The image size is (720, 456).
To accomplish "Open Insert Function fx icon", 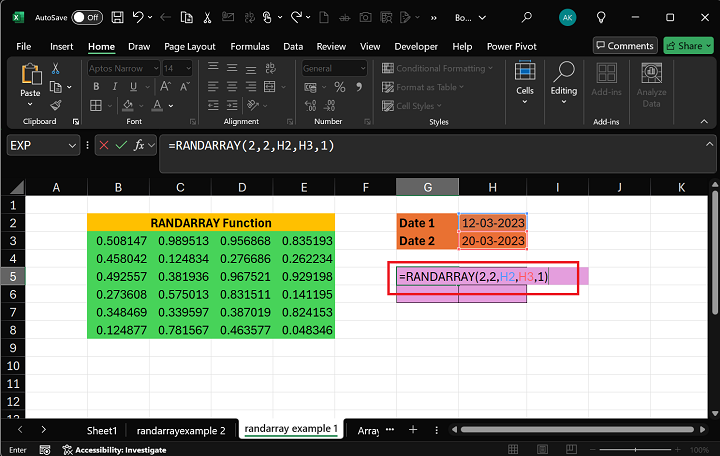I will 139,146.
